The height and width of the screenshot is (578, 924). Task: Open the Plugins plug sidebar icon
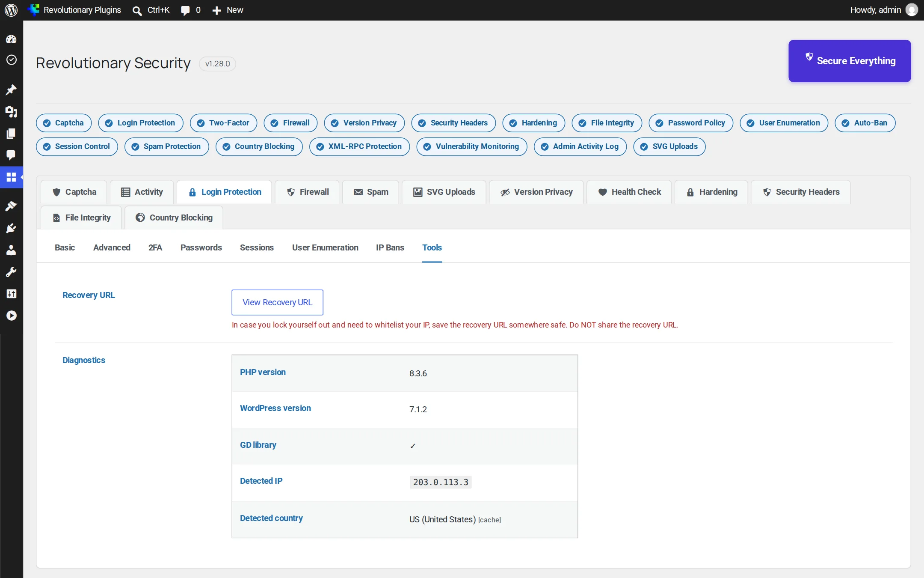[x=11, y=228]
